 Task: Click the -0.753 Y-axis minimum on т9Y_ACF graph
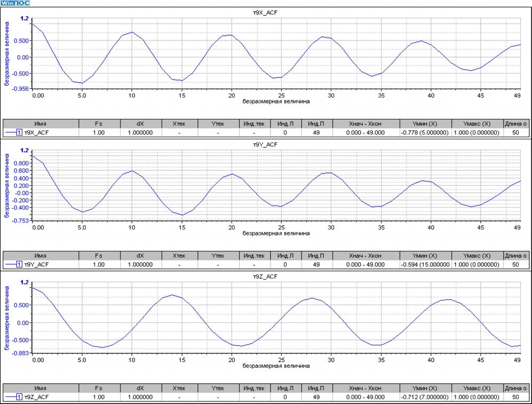pyautogui.click(x=21, y=220)
